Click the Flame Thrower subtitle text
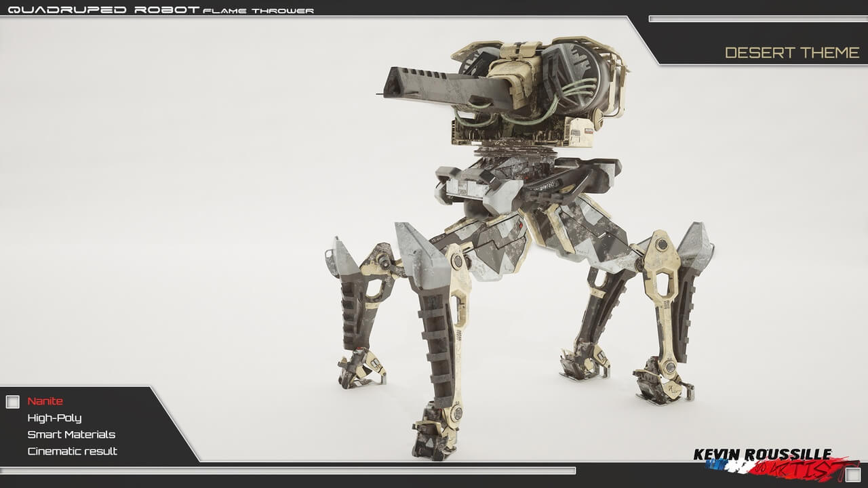Viewport: 868px width, 488px height. 258,11
